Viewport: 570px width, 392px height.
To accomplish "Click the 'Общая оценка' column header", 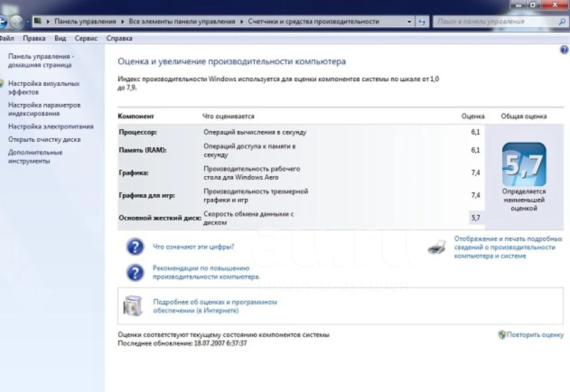I will 524,116.
